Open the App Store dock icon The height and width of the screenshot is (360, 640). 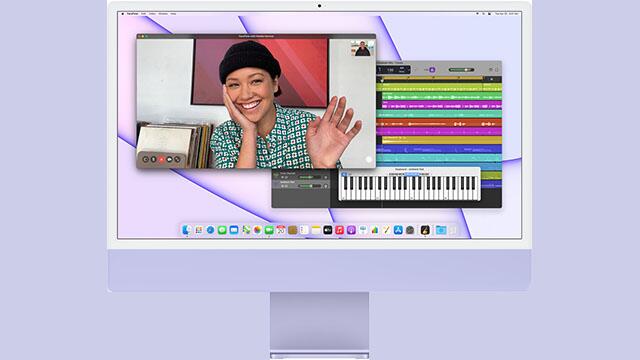[398, 230]
